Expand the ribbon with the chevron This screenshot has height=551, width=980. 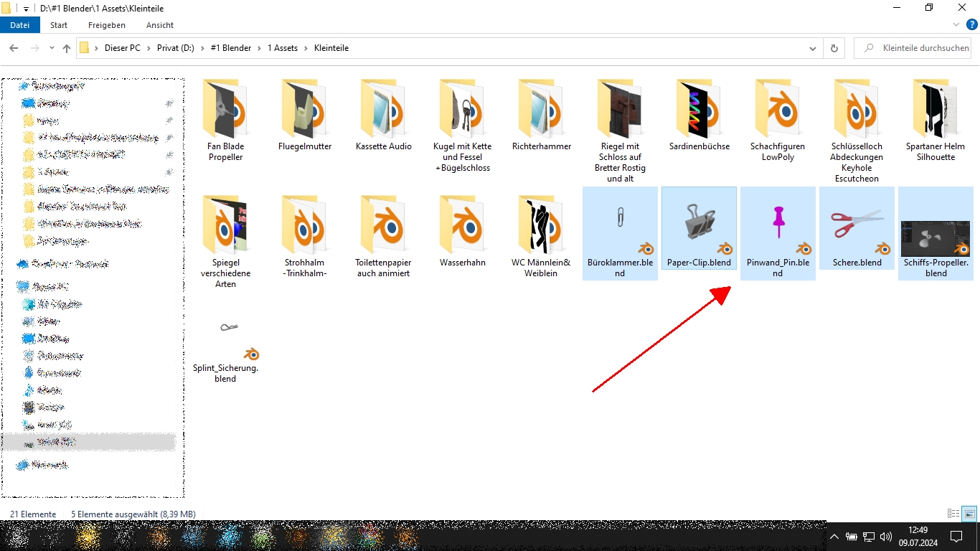click(x=955, y=24)
